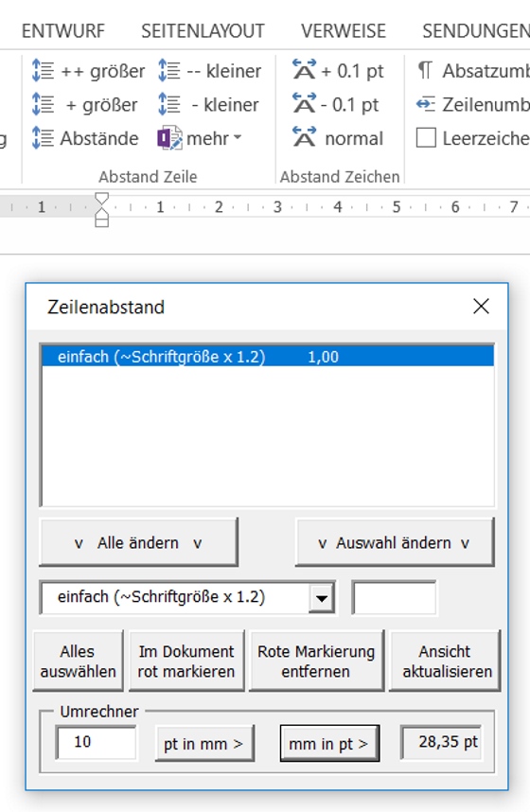Click the '+ größer' line spacing icon
Viewport: 530px width, 812px height.
click(x=43, y=105)
